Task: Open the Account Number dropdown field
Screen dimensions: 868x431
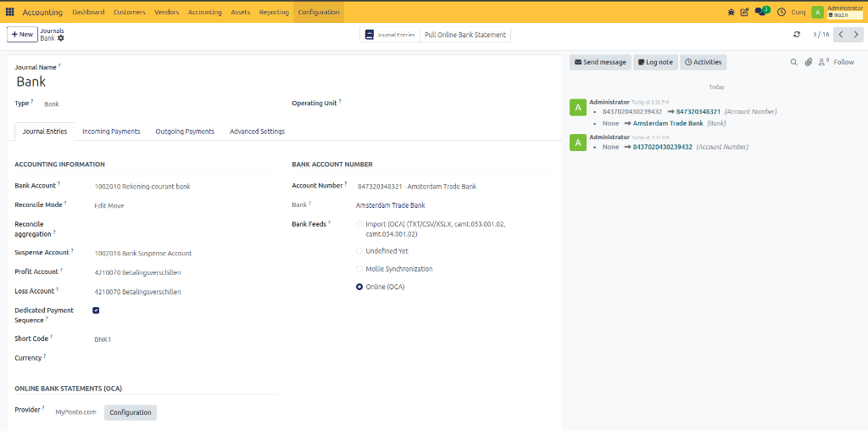Action: (454, 187)
